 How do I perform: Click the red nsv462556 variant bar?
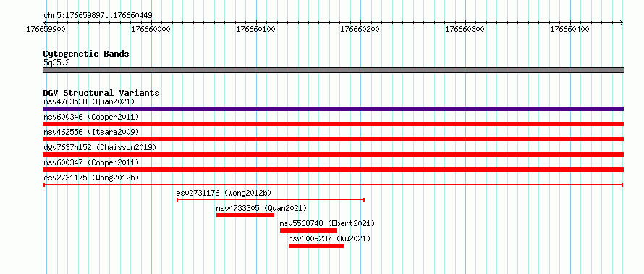333,139
